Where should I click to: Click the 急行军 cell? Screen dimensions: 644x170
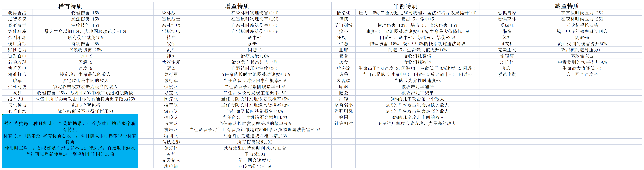point(171,74)
